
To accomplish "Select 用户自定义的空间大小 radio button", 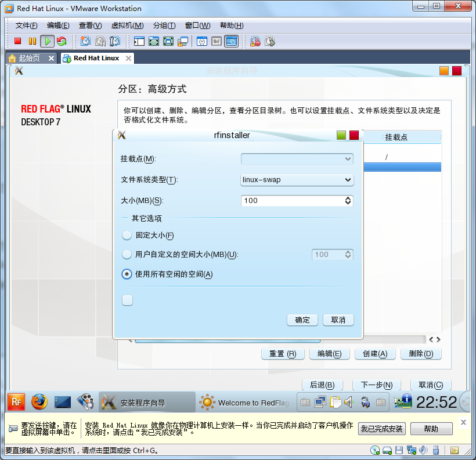I will 127,254.
